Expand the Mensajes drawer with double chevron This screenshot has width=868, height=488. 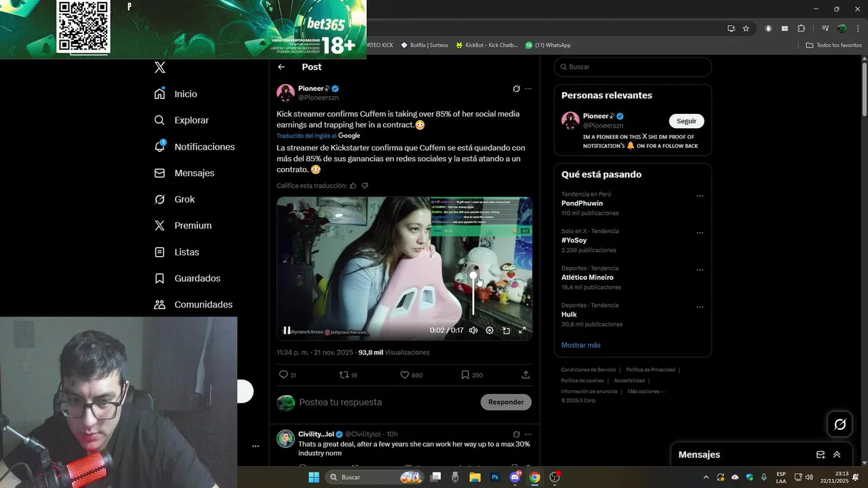[x=837, y=455]
